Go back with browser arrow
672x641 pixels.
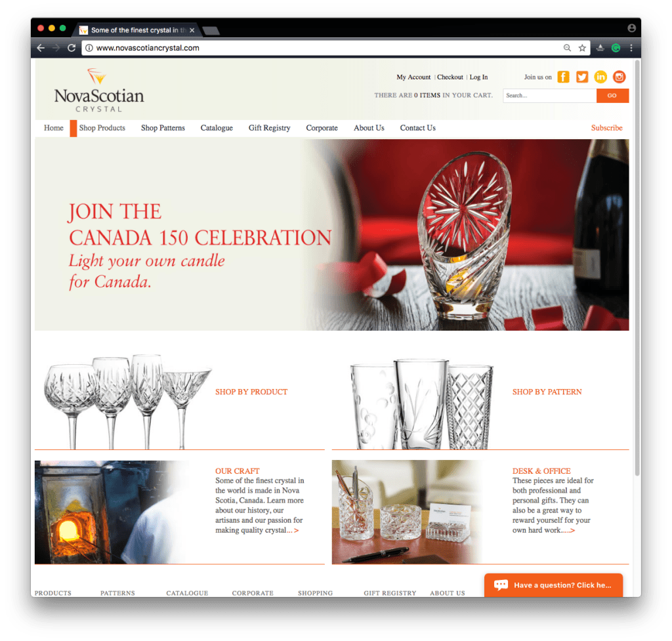point(41,48)
